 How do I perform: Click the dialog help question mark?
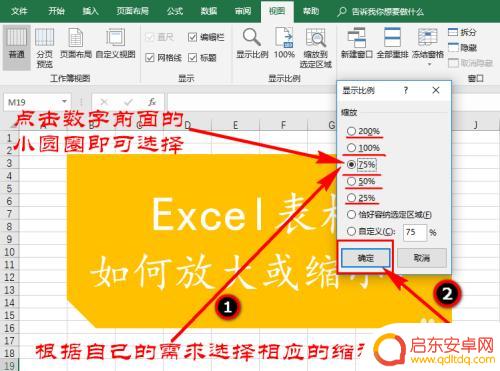click(406, 90)
